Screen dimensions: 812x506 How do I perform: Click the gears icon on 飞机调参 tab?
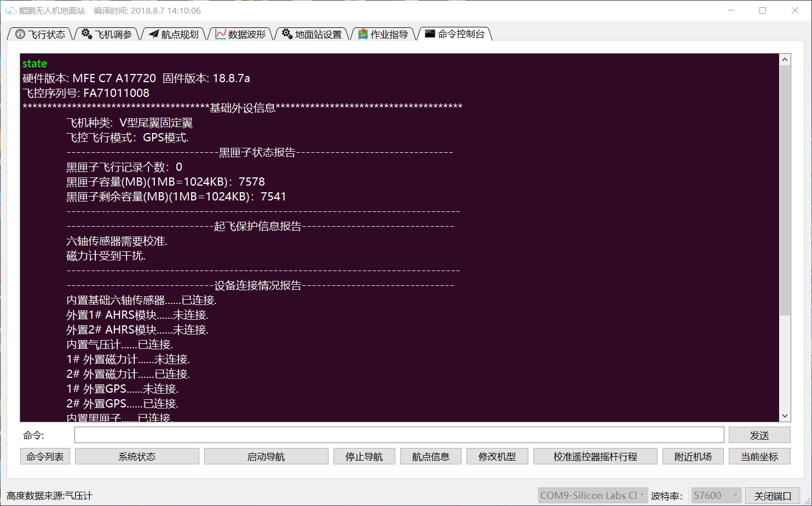[87, 34]
